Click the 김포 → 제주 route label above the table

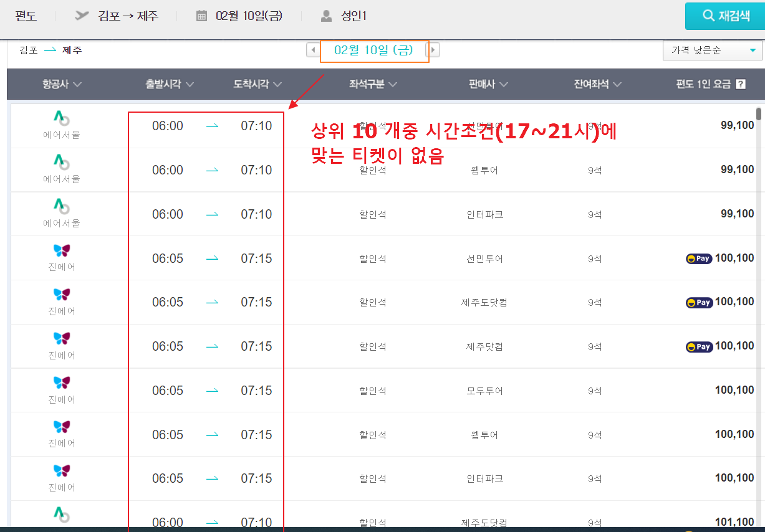click(x=51, y=50)
